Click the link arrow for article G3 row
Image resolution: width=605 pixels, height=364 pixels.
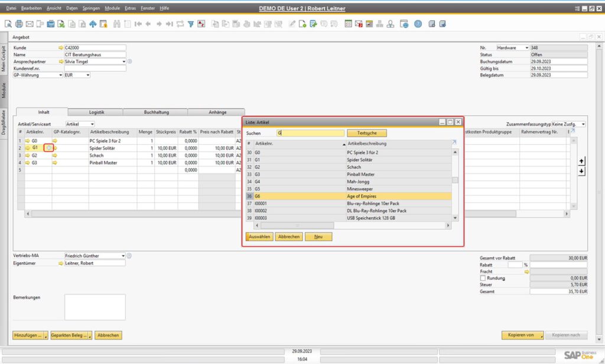(x=27, y=163)
